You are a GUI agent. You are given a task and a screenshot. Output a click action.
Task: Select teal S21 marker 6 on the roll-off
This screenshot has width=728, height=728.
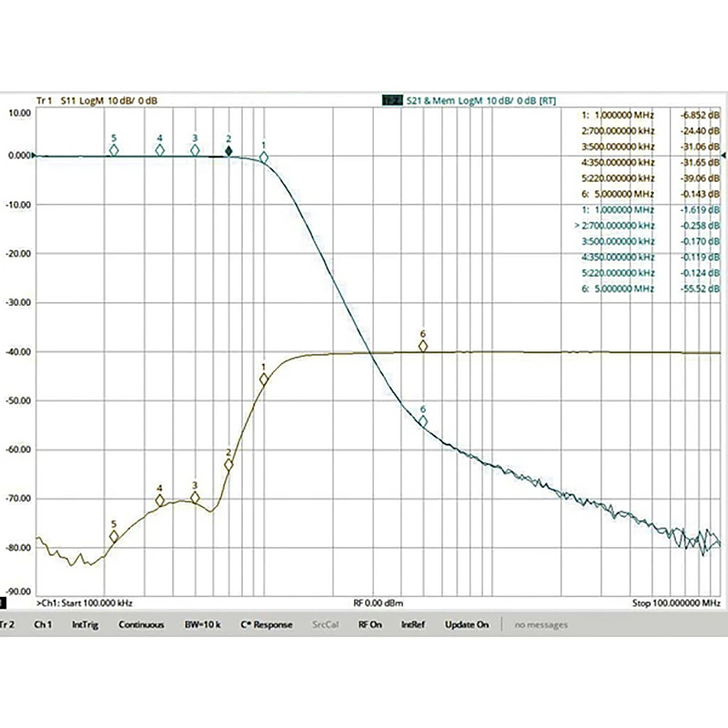tap(423, 421)
